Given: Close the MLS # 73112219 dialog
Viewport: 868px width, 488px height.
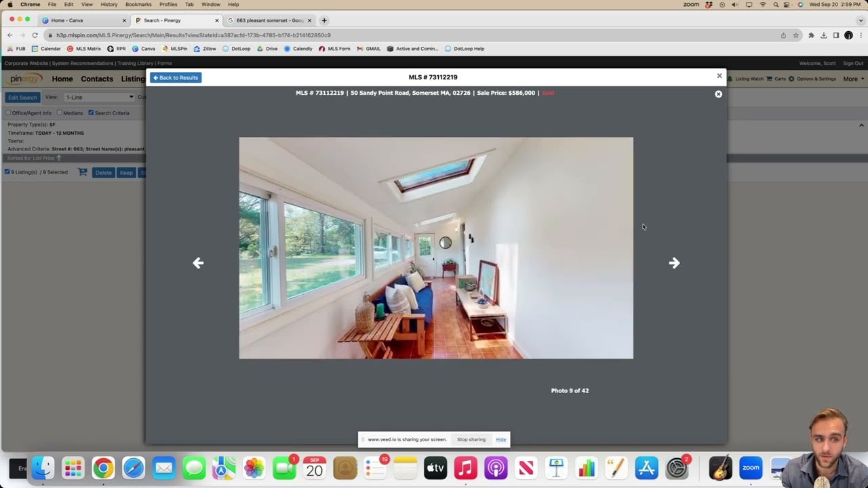Looking at the screenshot, I should pos(719,76).
